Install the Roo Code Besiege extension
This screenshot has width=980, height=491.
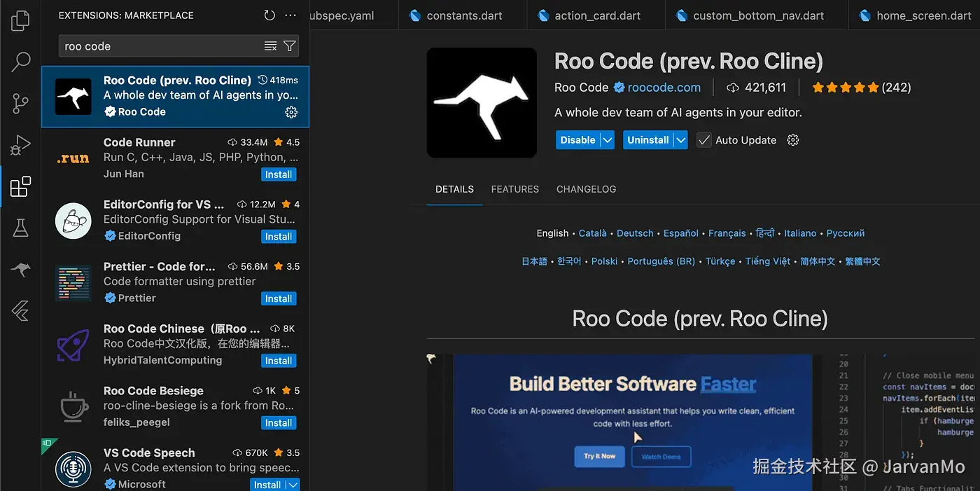pos(279,423)
